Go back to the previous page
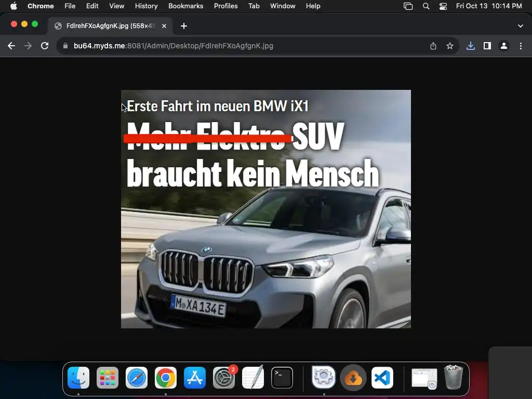 (11, 46)
